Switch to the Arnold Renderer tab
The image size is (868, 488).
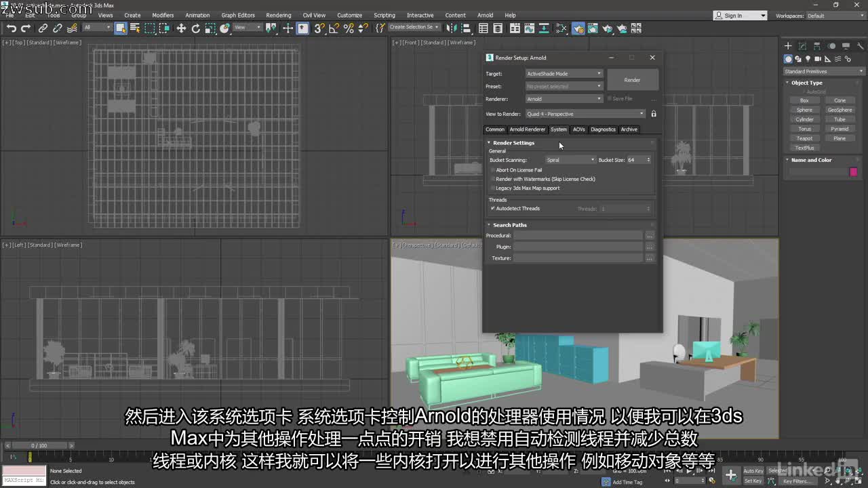coord(527,129)
